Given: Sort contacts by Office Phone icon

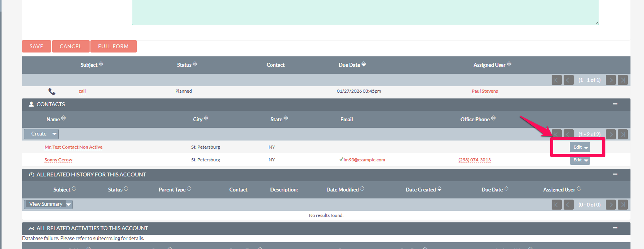Looking at the screenshot, I should (493, 119).
